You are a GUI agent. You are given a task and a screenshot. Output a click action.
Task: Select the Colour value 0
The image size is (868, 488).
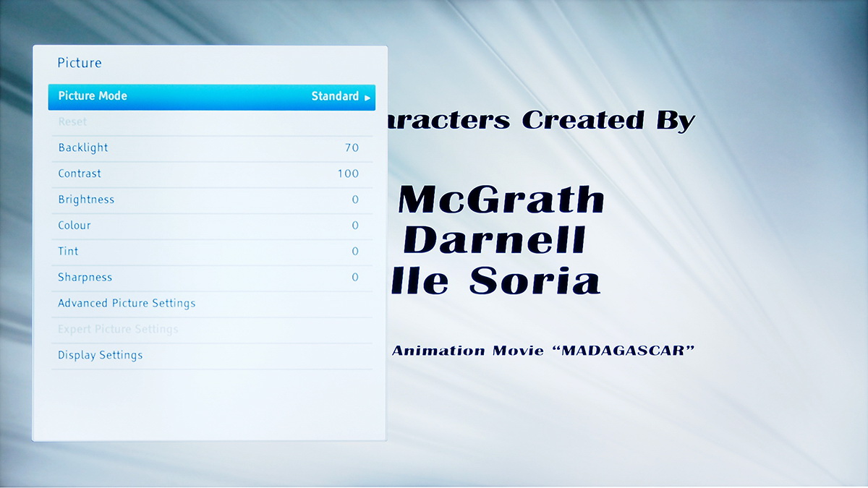click(355, 226)
